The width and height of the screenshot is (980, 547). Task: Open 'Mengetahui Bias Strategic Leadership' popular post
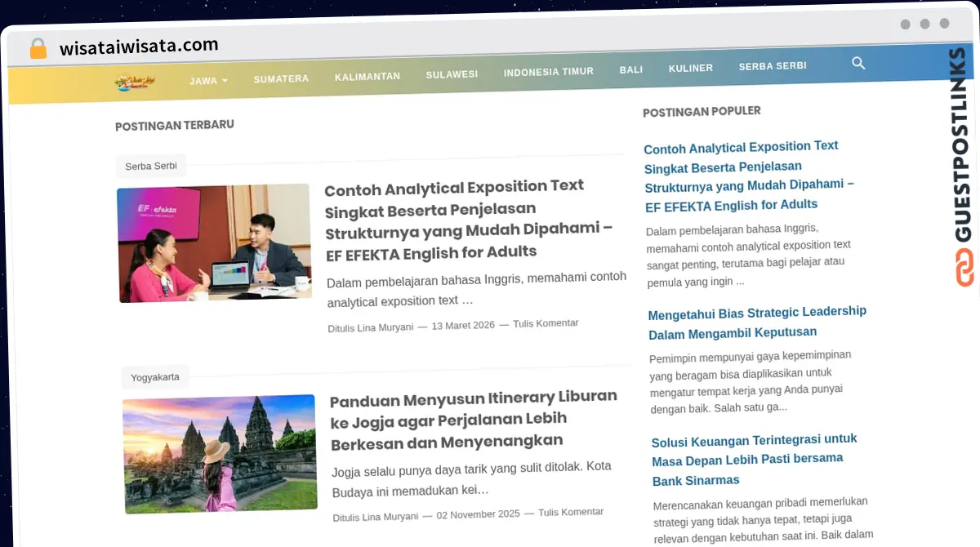757,322
